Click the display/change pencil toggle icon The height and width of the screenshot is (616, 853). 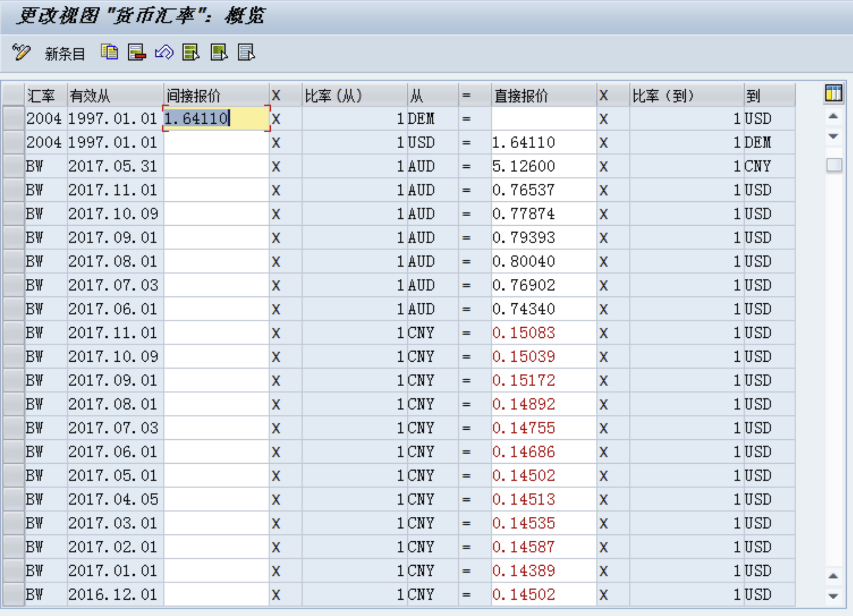tap(21, 53)
